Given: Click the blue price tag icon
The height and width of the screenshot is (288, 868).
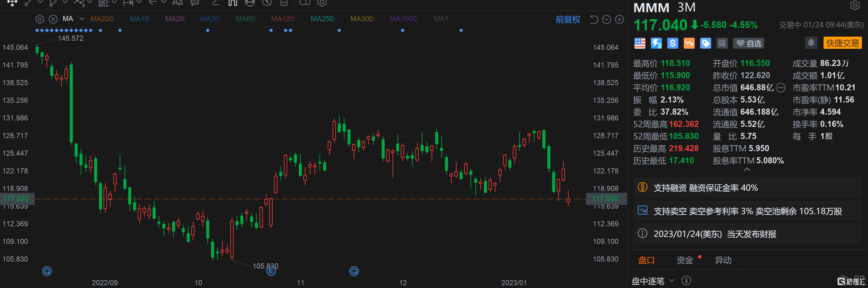Looking at the screenshot, I should [x=706, y=43].
